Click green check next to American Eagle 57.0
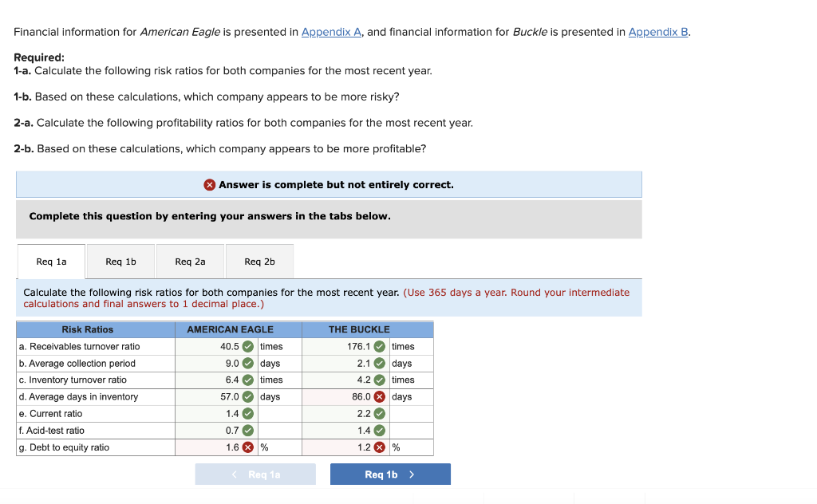The height and width of the screenshot is (504, 817). point(248,397)
